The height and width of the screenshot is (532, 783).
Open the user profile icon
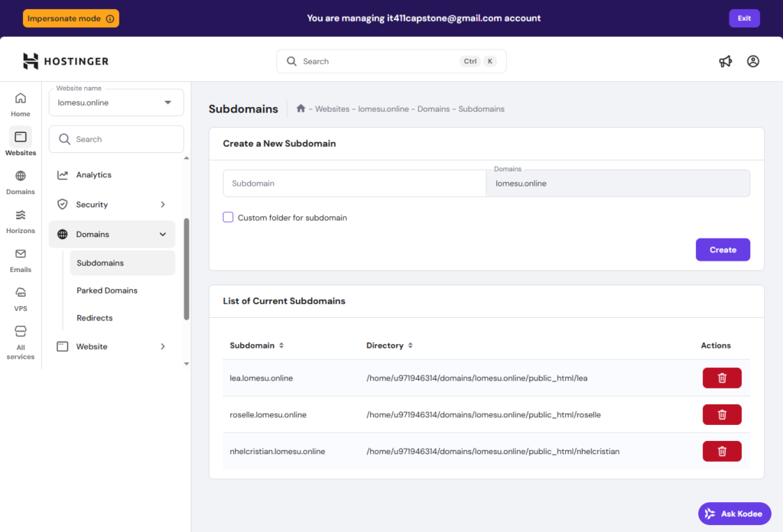753,61
